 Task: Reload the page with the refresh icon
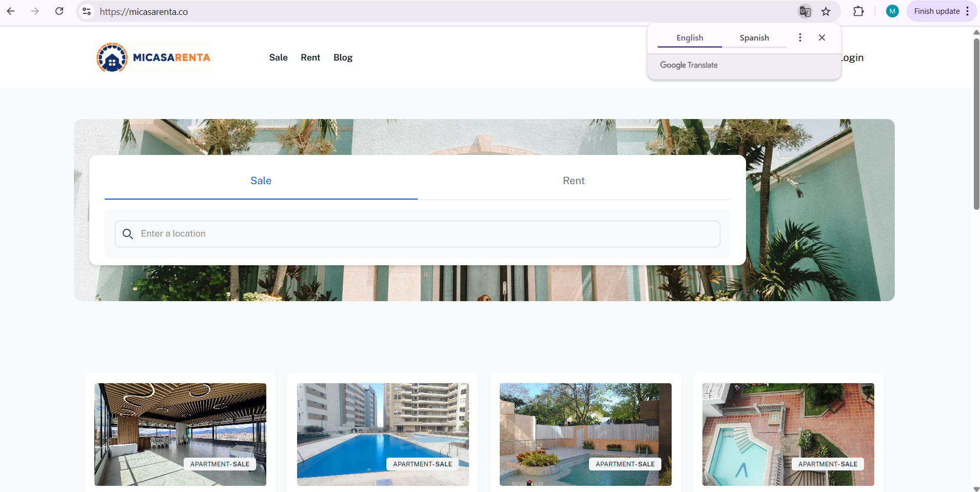pos(60,11)
